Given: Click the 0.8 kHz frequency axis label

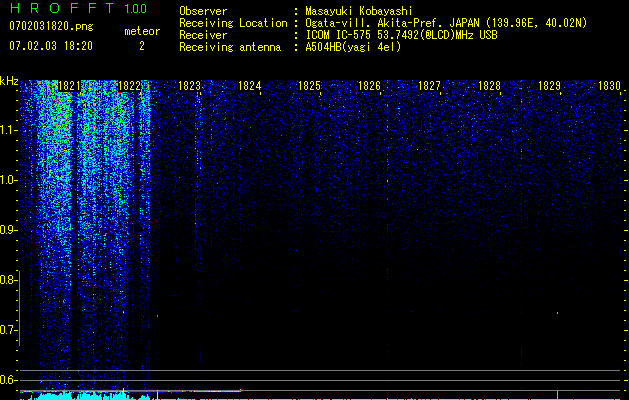Looking at the screenshot, I should coord(8,279).
